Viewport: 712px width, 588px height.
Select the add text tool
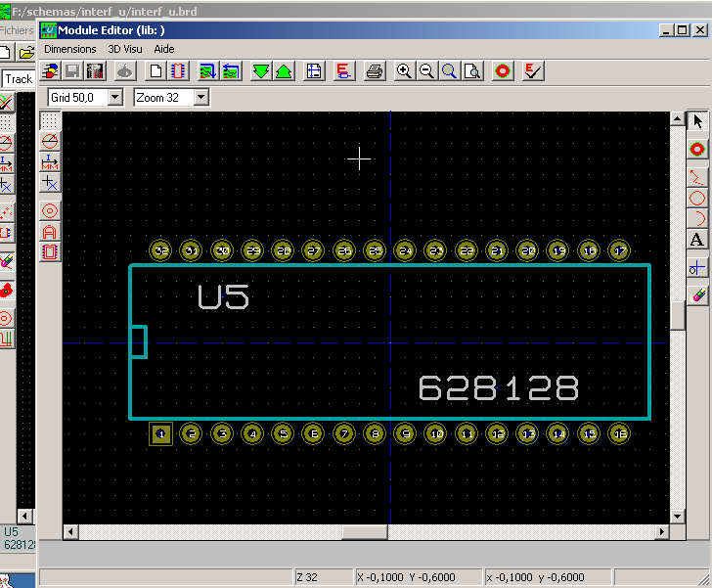(697, 241)
